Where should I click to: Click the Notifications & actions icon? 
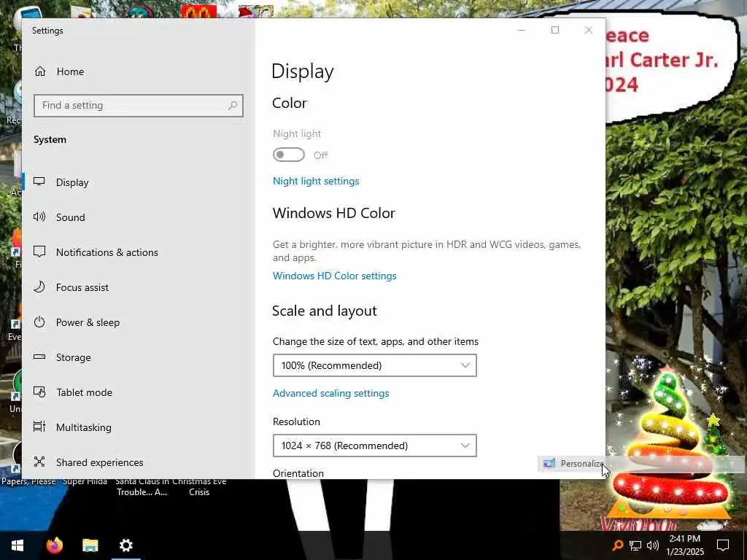click(39, 252)
